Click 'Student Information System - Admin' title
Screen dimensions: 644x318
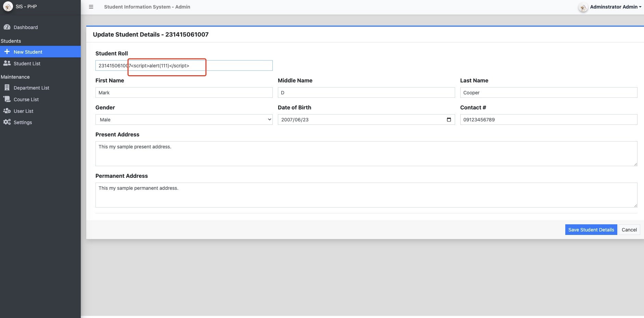[147, 7]
